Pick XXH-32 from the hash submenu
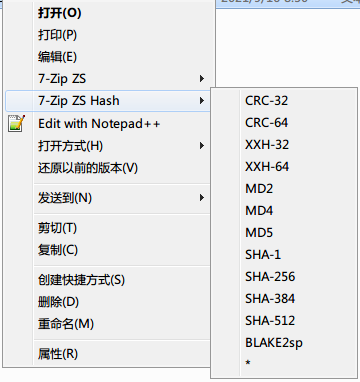This screenshot has height=382, width=360. click(267, 145)
